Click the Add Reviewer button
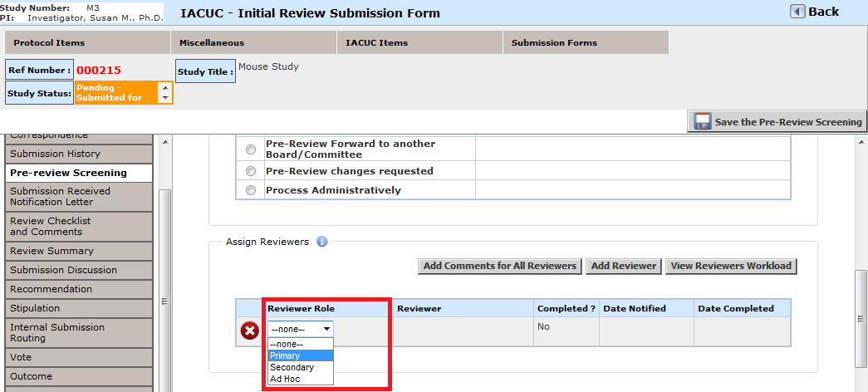 click(x=623, y=266)
